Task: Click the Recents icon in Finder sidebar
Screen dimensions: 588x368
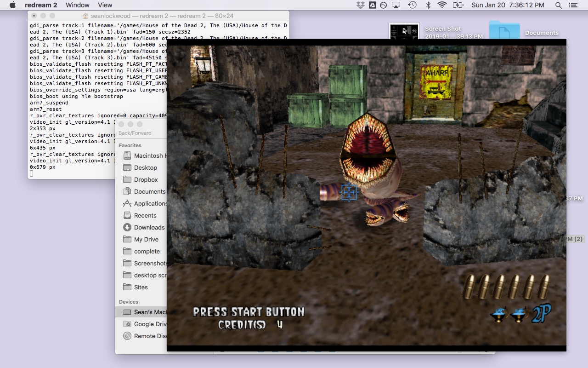Action: pyautogui.click(x=127, y=215)
